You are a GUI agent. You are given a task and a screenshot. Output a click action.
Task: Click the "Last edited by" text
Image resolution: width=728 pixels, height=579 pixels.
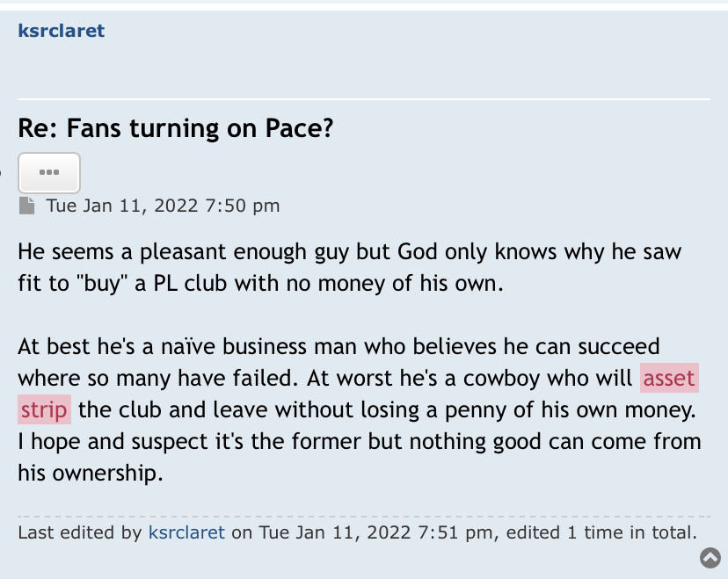point(80,532)
